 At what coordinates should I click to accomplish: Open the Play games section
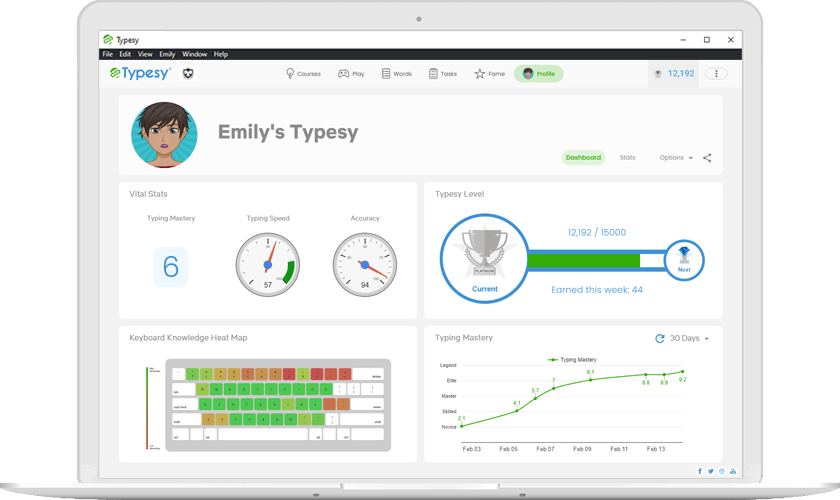point(351,74)
